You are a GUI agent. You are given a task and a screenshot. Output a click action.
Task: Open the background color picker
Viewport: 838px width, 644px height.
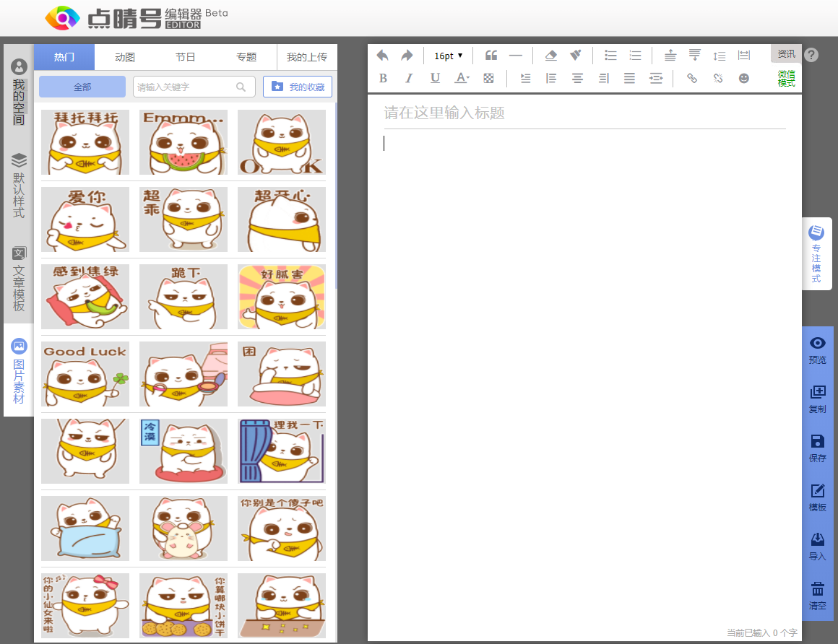tap(488, 78)
